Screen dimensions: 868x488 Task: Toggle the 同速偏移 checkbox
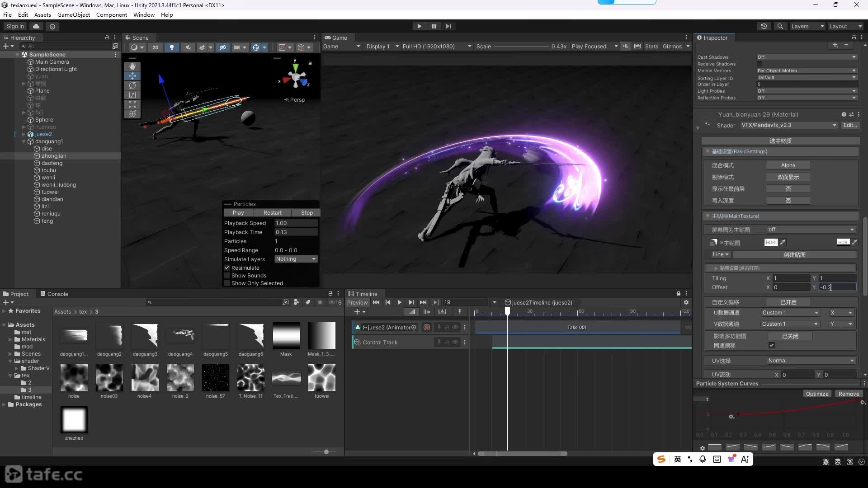coord(772,345)
